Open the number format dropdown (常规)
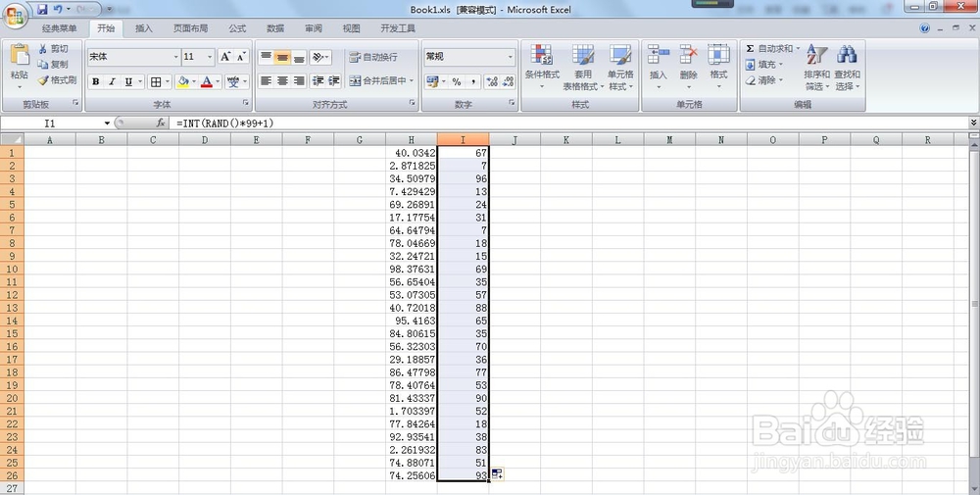This screenshot has width=980, height=495. click(510, 57)
